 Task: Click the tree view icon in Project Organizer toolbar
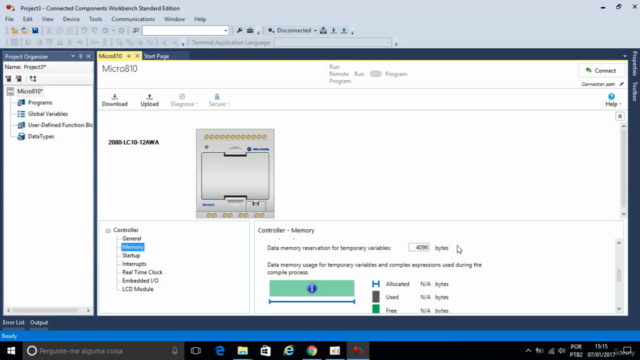click(33, 78)
